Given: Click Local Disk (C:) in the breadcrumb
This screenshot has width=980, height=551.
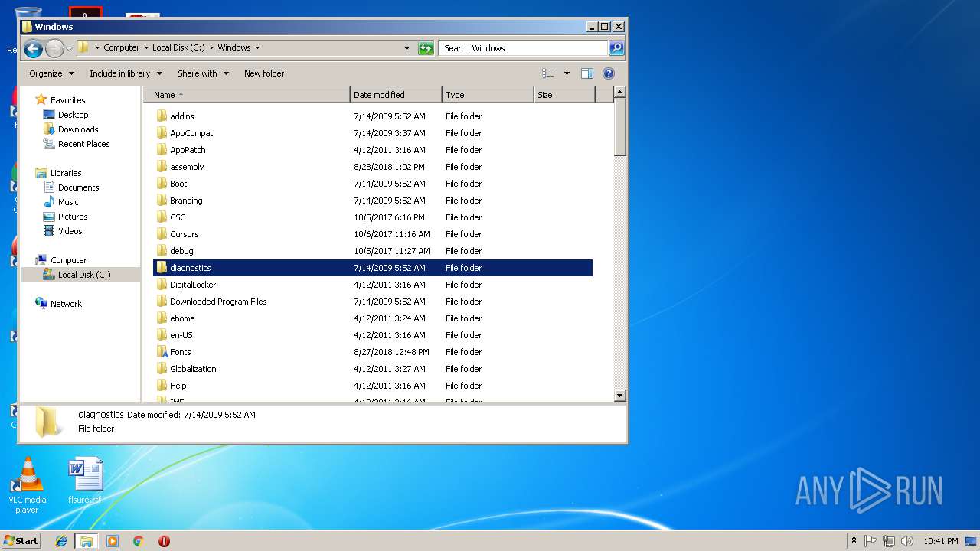Looking at the screenshot, I should coord(178,47).
